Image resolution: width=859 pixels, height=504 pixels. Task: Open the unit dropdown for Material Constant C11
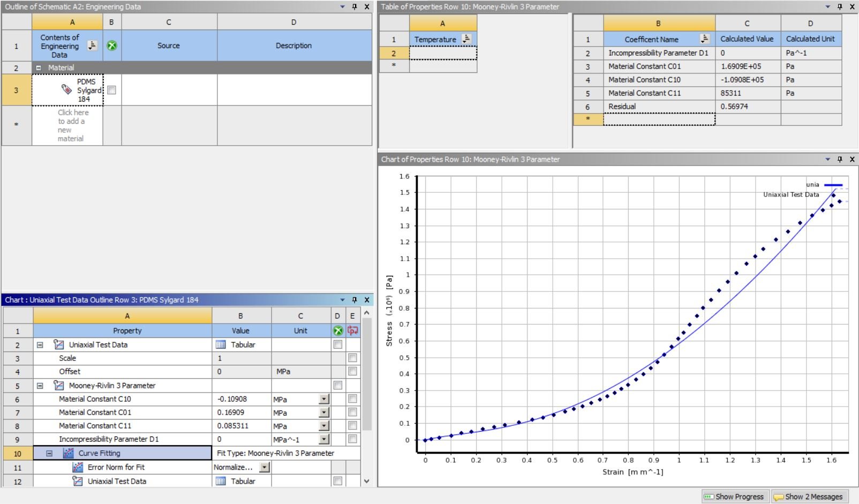tap(324, 426)
